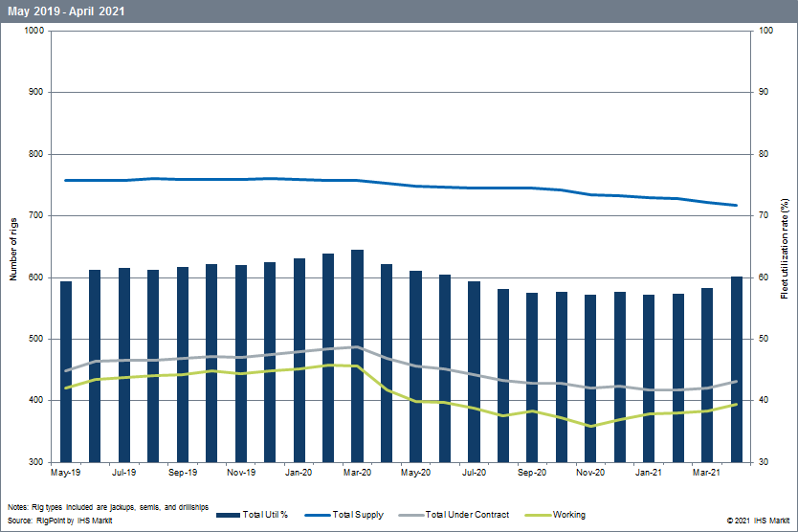Screen dimensions: 798x532
Task: Click the Sep-19 x-axis label
Action: point(183,473)
